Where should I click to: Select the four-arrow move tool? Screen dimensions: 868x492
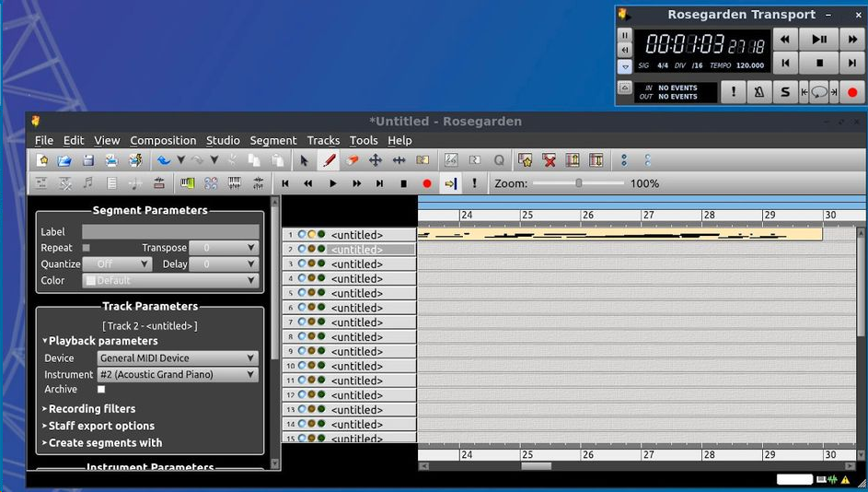click(x=376, y=160)
